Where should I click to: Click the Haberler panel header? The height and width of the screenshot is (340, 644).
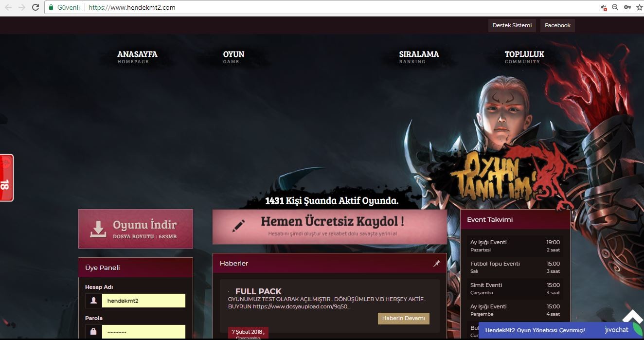tap(330, 263)
